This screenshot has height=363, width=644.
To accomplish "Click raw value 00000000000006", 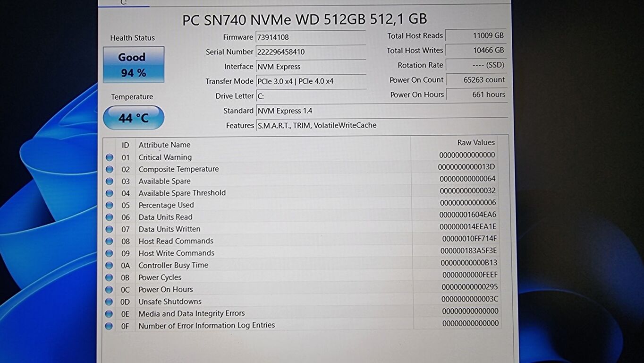I will click(468, 203).
